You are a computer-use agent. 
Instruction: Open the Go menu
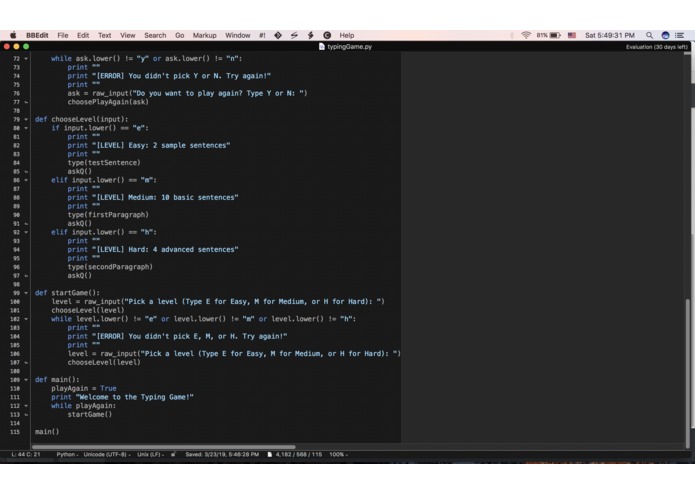(x=180, y=35)
